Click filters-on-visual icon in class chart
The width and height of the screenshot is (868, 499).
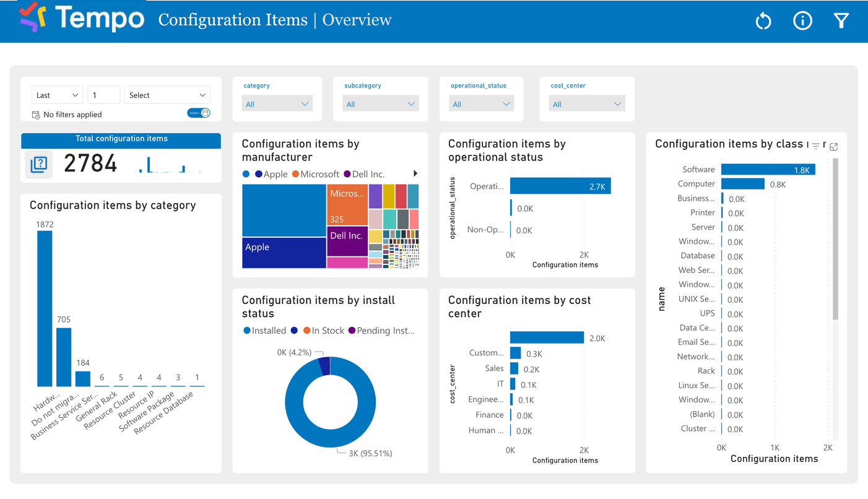pyautogui.click(x=816, y=147)
